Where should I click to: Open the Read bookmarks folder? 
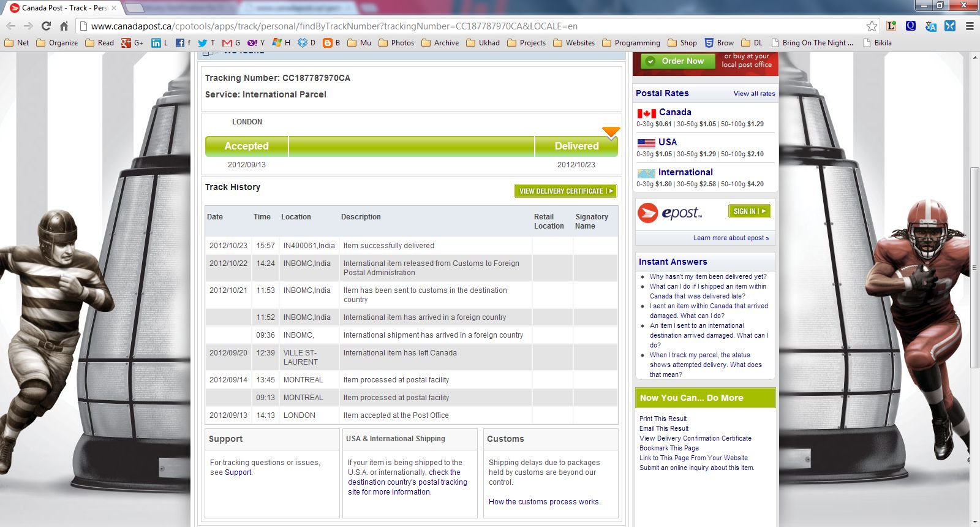99,43
